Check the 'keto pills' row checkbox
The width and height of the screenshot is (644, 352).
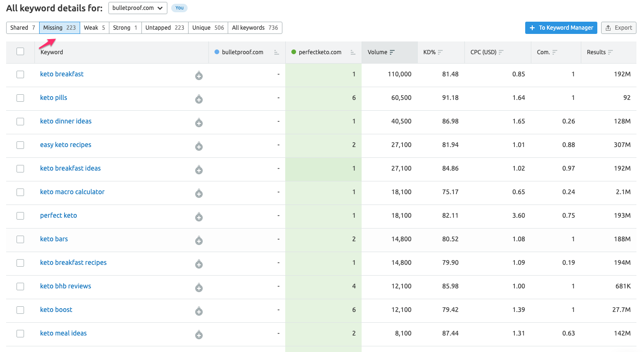click(20, 98)
